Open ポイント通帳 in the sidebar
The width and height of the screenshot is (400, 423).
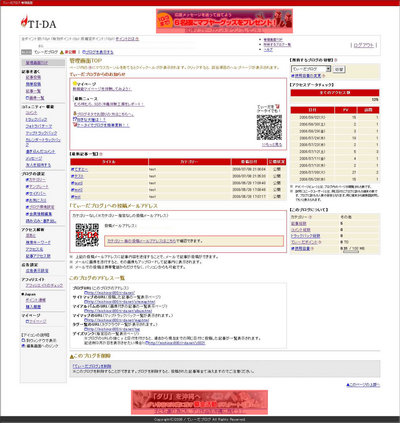(x=36, y=300)
